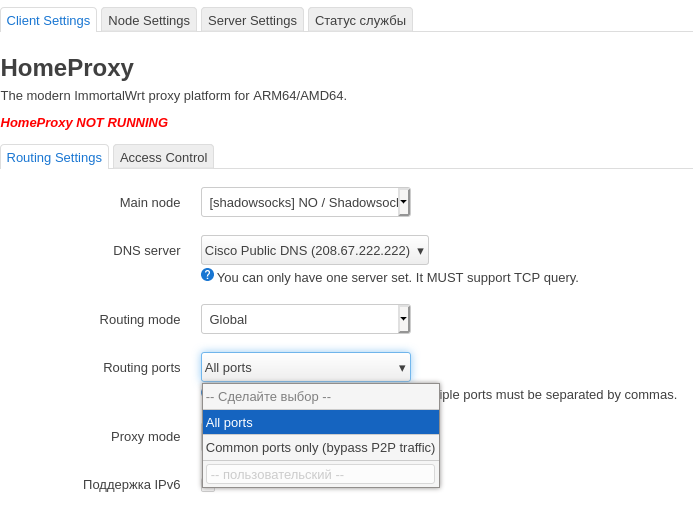Select Common ports only (bypass P2P traffic)
The width and height of the screenshot is (693, 507).
coord(320,447)
